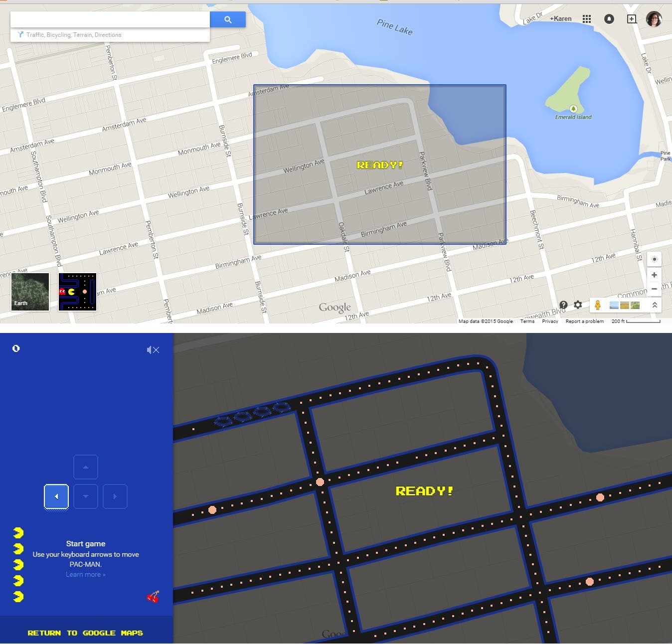Unmute the Pac-Man game sound
The height and width of the screenshot is (644, 672).
[x=153, y=350]
